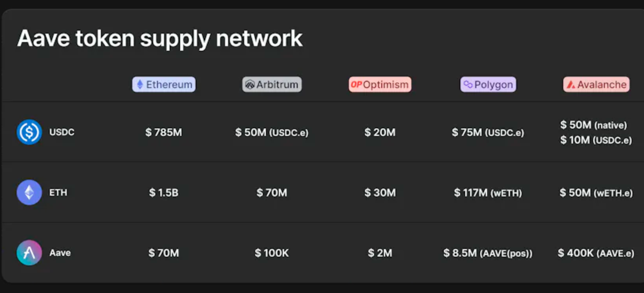This screenshot has width=644, height=293.
Task: Click the $ 117M (wETH) Polygon value
Action: click(x=488, y=193)
